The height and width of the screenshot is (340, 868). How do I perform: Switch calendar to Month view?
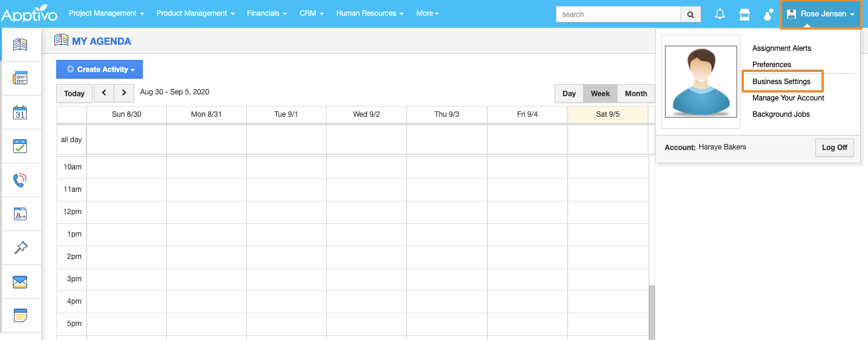636,94
